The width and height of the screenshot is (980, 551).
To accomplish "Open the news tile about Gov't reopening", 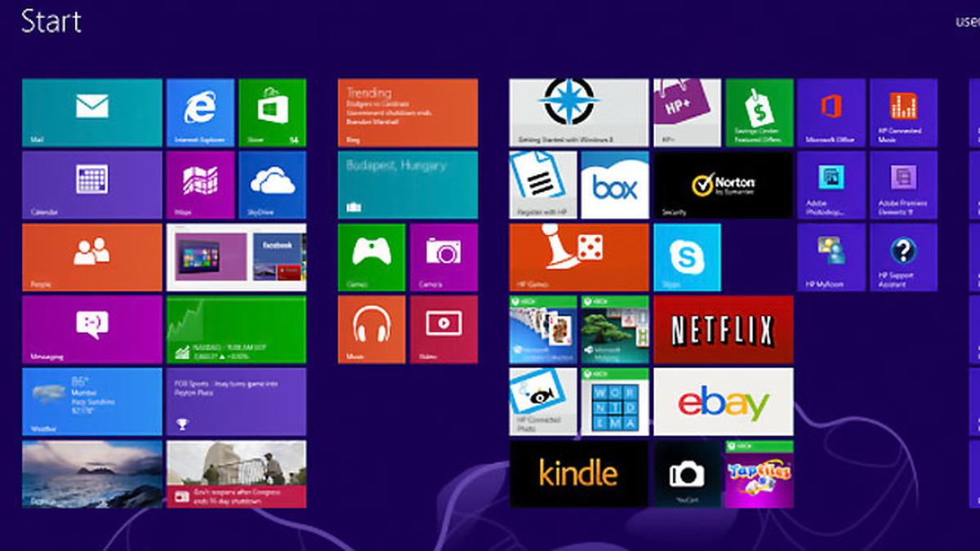I will 236,474.
